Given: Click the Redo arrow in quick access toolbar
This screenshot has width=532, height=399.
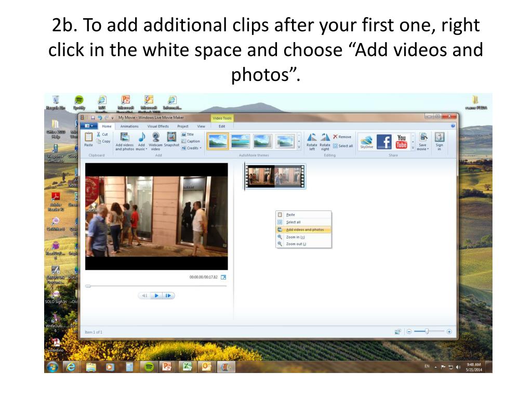Looking at the screenshot, I should click(x=107, y=118).
